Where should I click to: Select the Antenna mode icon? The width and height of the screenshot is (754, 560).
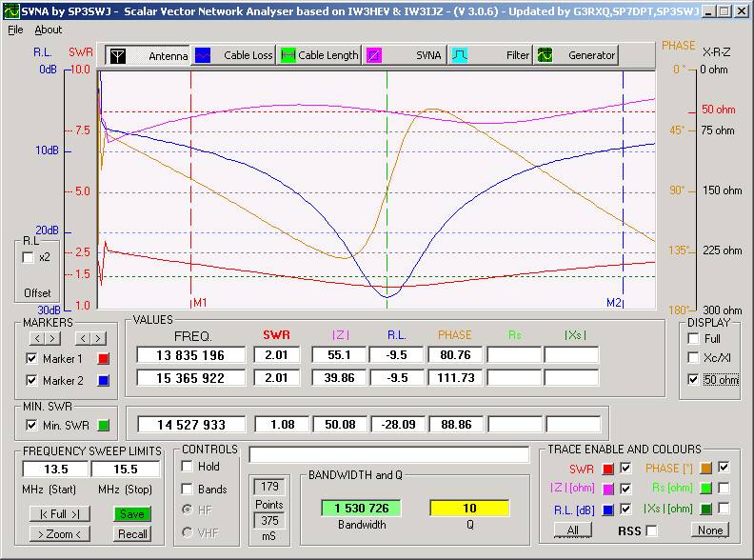[116, 55]
